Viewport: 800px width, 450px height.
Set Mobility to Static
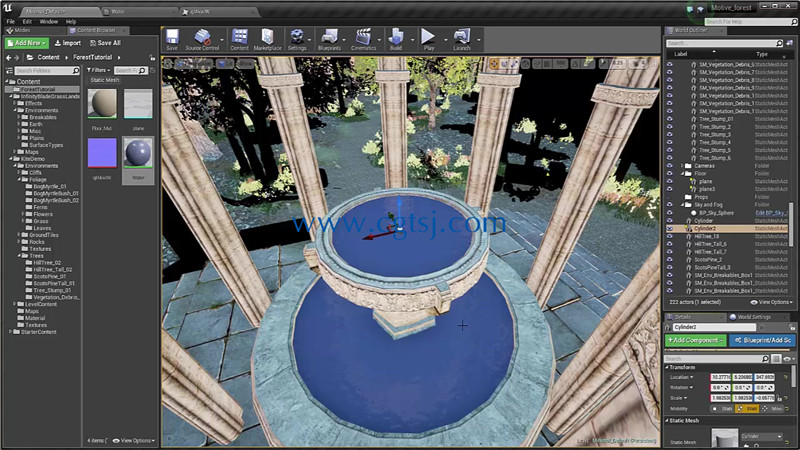coord(722,409)
